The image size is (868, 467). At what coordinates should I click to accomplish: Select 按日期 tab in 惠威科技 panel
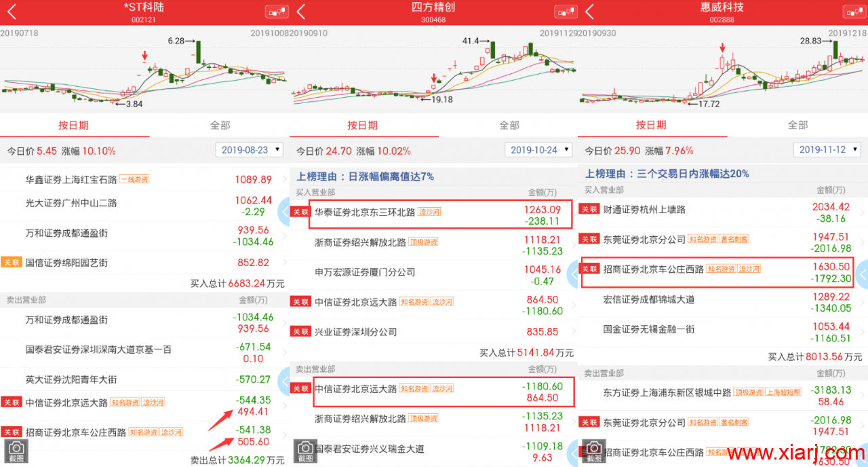[651, 126]
